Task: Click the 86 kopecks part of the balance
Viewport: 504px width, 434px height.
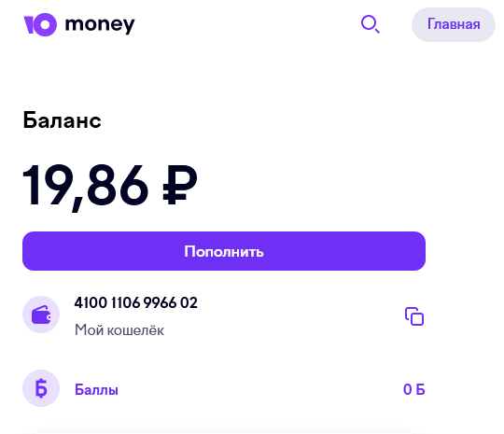Action: click(x=117, y=185)
